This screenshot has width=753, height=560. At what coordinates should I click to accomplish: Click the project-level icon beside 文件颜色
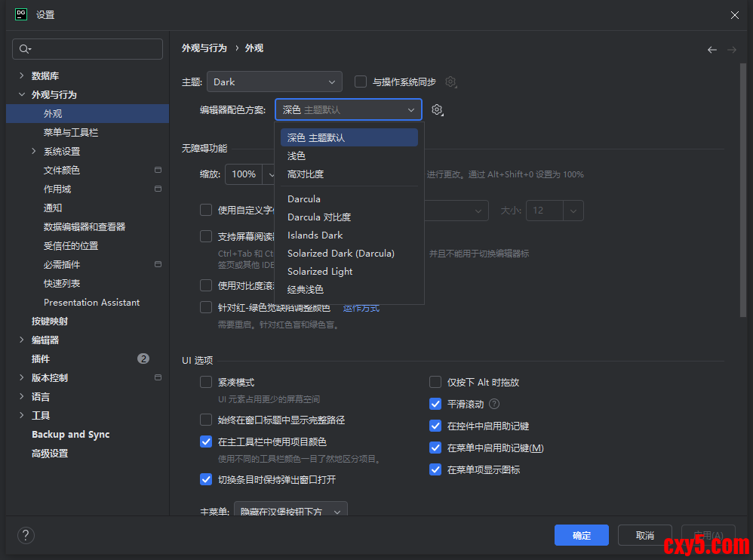(158, 171)
